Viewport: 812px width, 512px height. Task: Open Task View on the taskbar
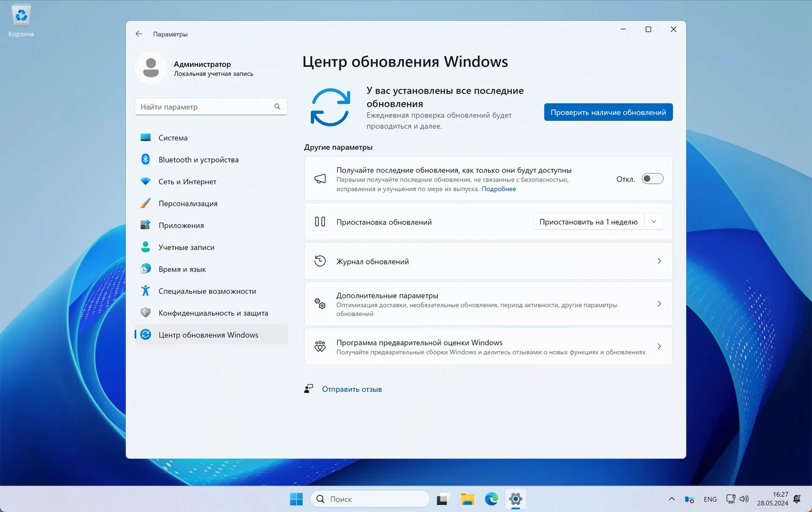coord(443,499)
